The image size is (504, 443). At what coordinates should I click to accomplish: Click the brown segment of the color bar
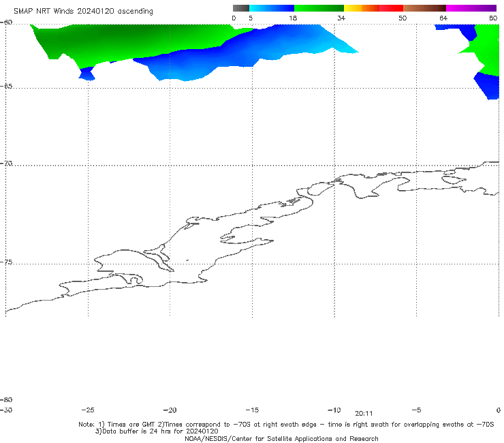coord(424,8)
